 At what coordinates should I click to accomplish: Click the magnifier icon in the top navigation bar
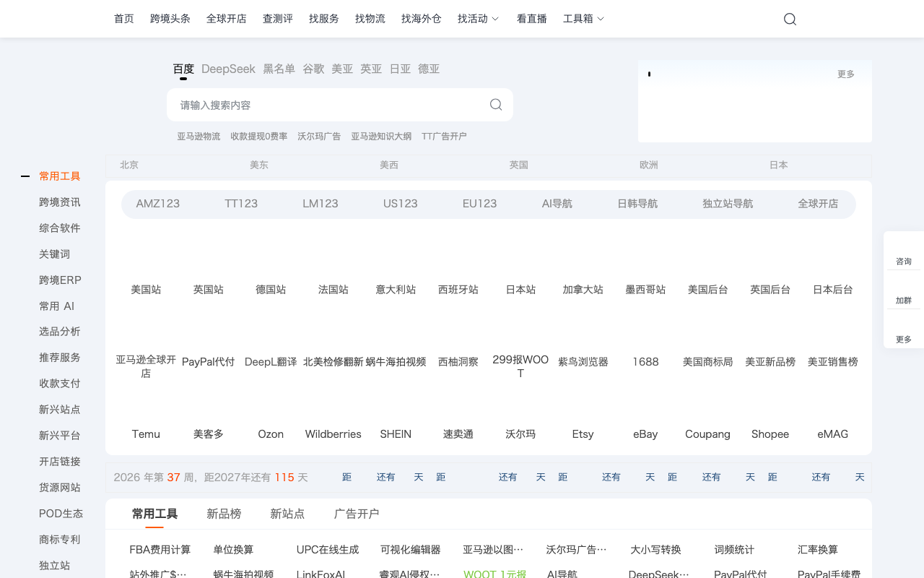[790, 19]
